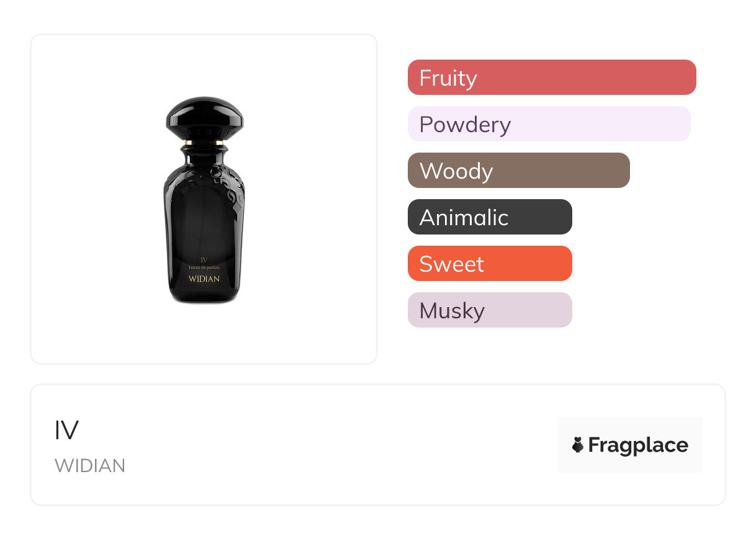The height and width of the screenshot is (536, 756).
Task: Click the gold IV numeral on bottle
Action: coord(204,259)
